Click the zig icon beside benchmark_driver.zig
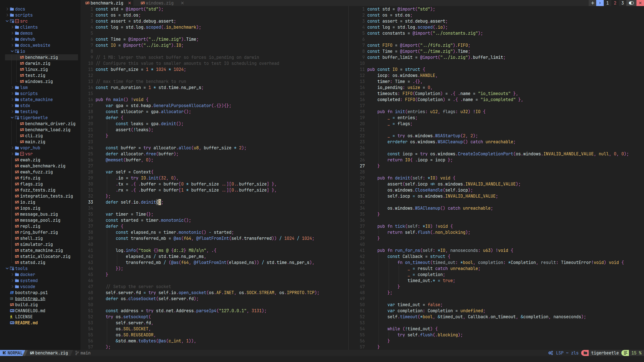This screenshot has width=644, height=362. point(22,124)
